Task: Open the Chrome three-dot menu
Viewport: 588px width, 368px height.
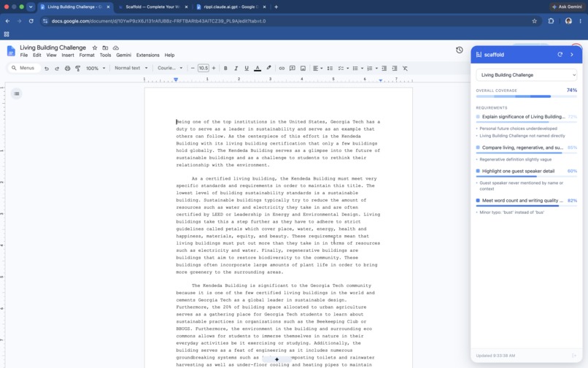Action: coord(580,21)
